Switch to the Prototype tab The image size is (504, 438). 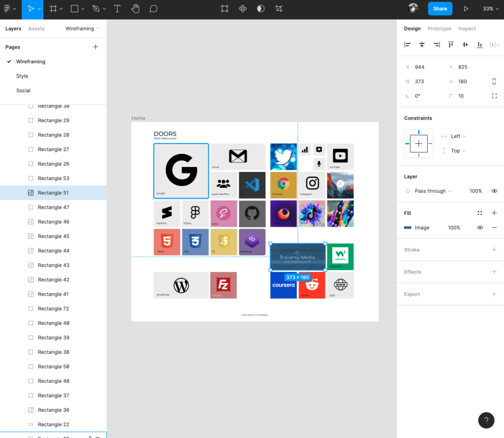[x=440, y=29]
